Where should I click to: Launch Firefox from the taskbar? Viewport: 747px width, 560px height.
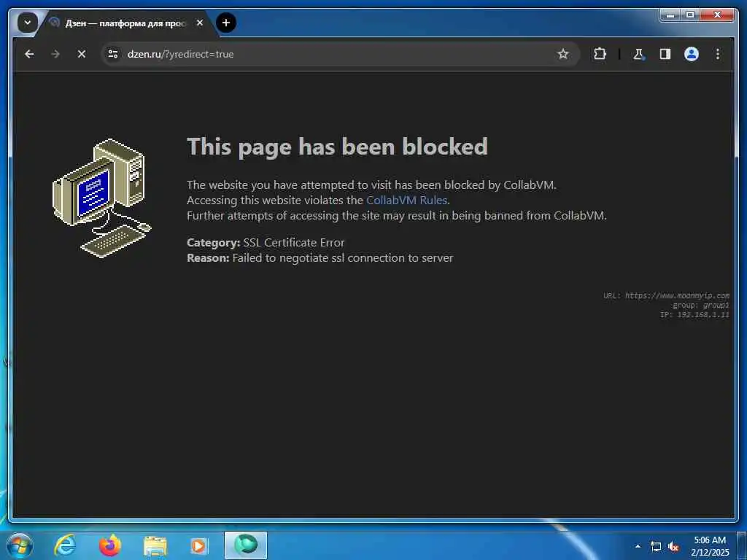110,545
